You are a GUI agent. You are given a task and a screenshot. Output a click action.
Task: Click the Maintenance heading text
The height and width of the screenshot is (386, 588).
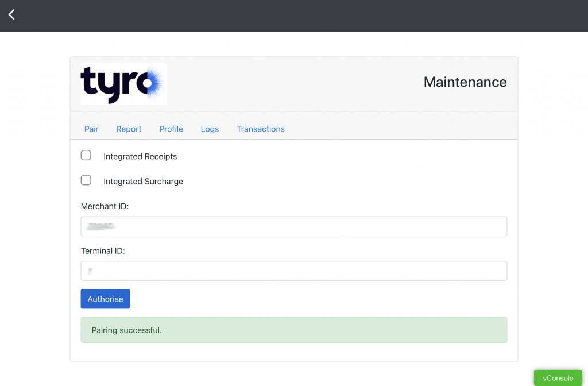(465, 82)
